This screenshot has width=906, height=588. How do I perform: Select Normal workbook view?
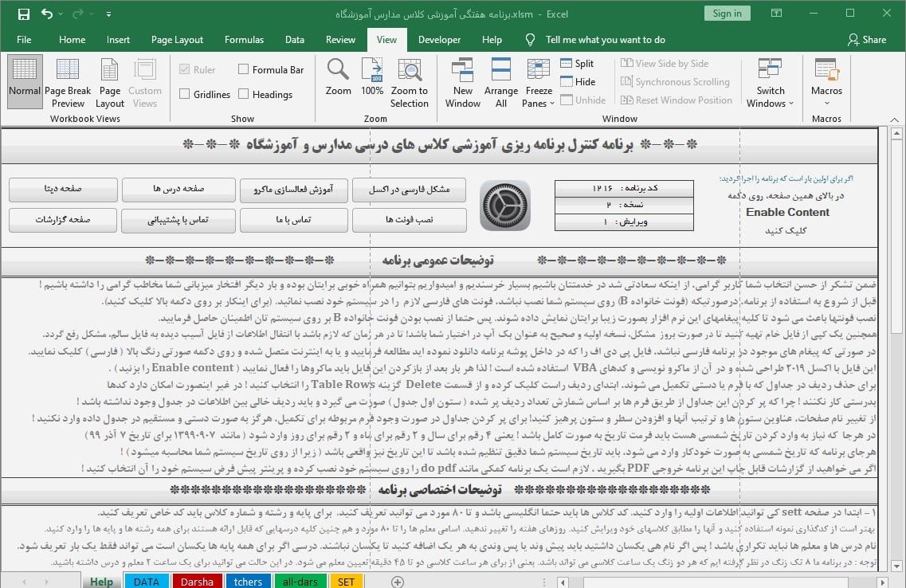[x=25, y=82]
